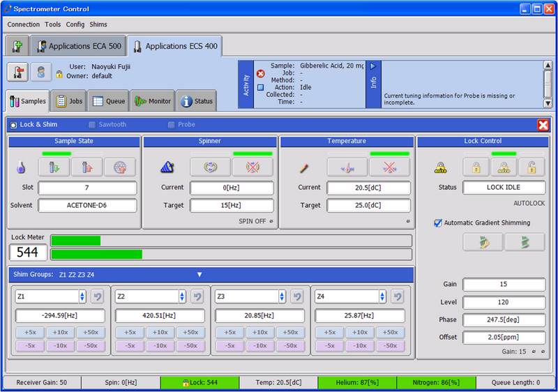Click the Info panel scroll down arrow
Screen dimensions: 558x392
click(548, 103)
